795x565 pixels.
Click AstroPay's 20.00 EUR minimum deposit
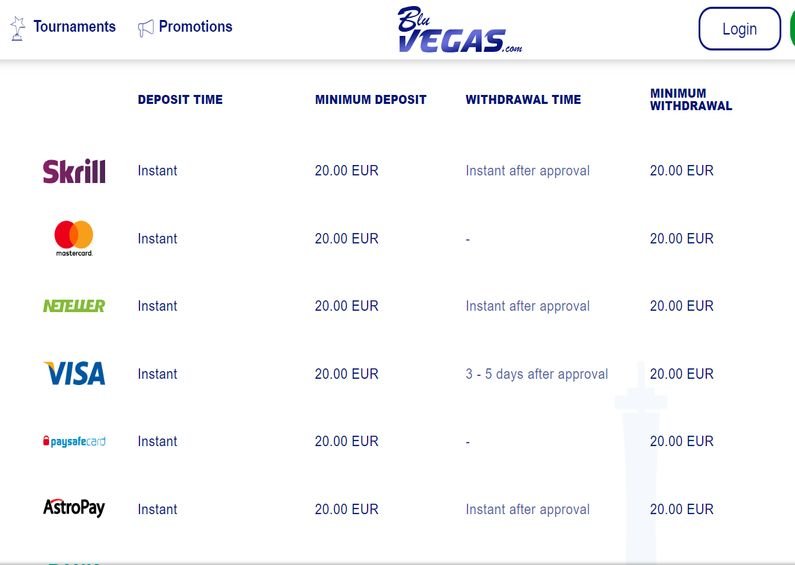(x=346, y=509)
